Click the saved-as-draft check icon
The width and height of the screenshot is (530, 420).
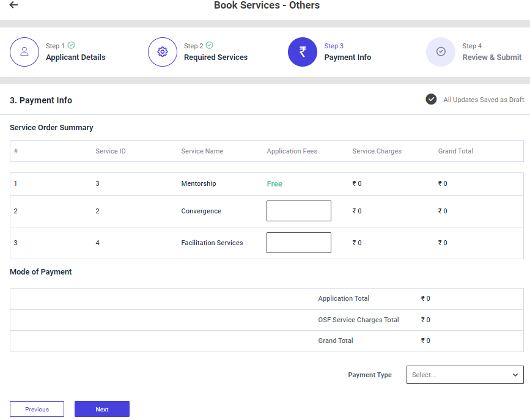click(431, 99)
